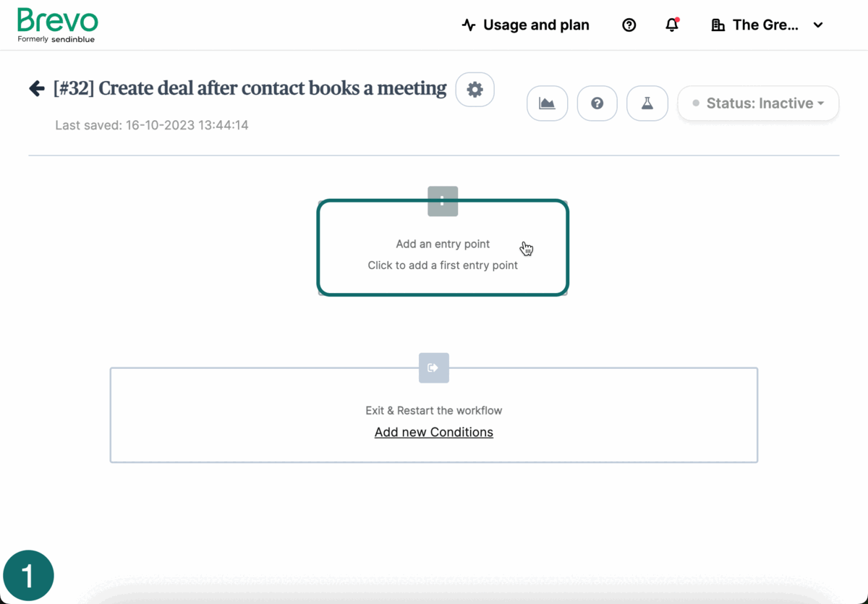Click the Last saved timestamp text

coord(152,125)
